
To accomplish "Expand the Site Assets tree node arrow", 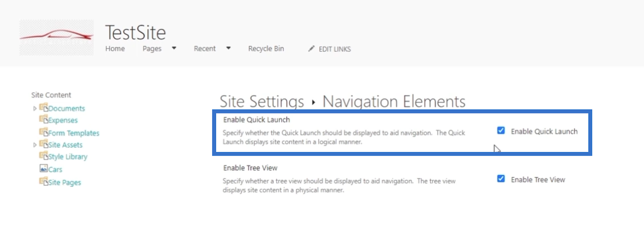I will point(35,145).
